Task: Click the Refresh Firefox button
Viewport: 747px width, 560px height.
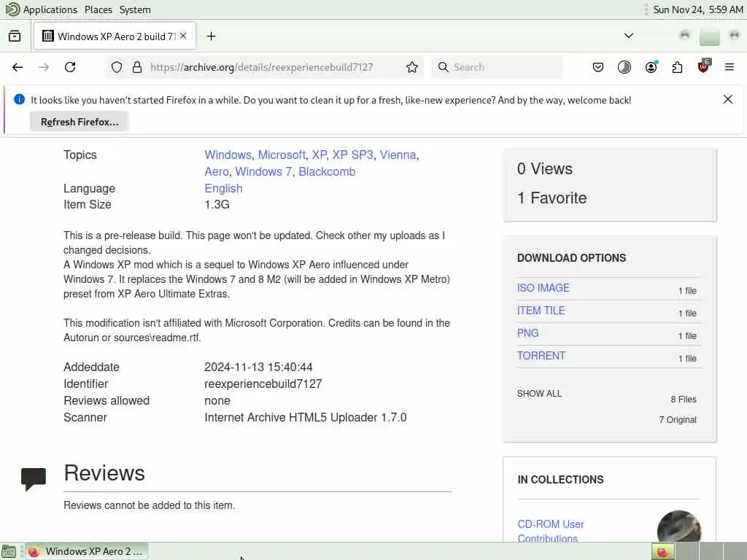Action: [x=80, y=122]
